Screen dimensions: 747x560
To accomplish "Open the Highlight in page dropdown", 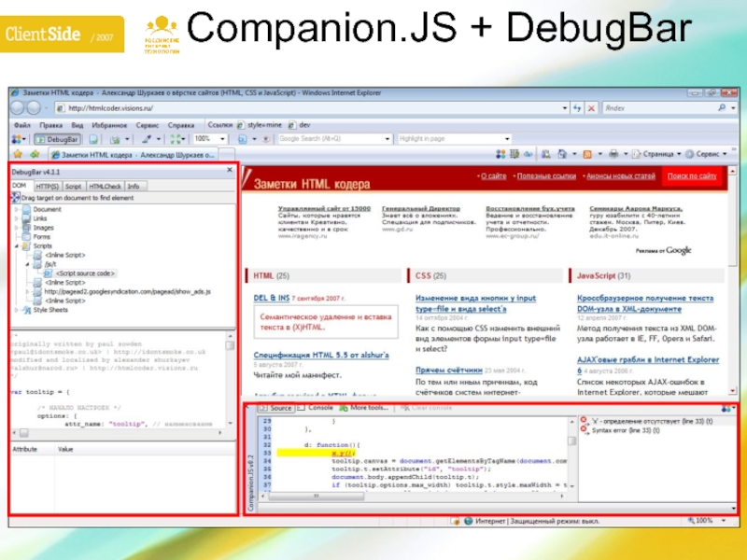I will point(507,139).
